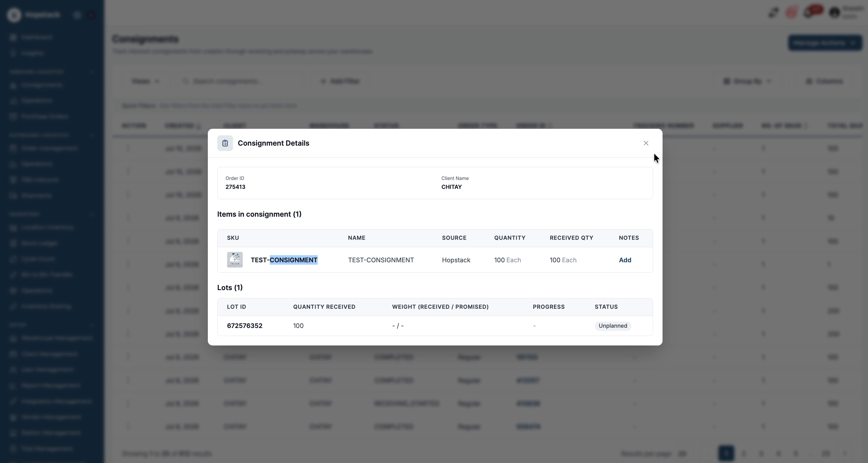Click the Unplanned status badge
This screenshot has height=463, width=868.
coord(613,326)
